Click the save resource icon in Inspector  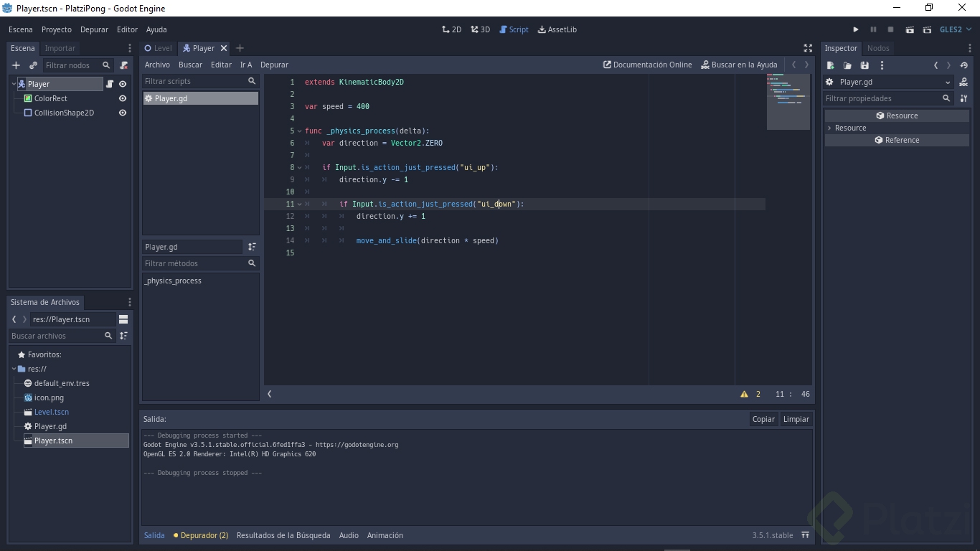tap(864, 65)
